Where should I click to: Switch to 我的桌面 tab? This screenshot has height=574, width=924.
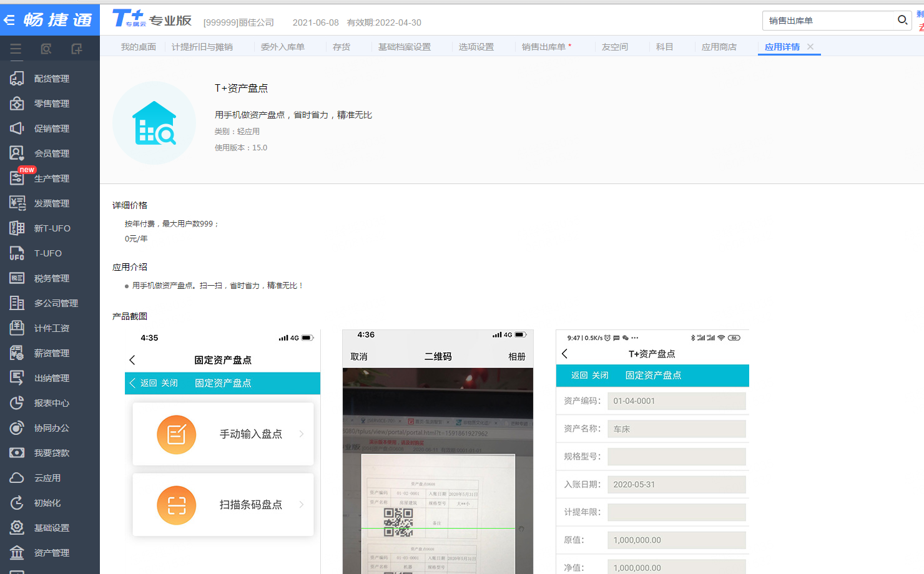[139, 47]
